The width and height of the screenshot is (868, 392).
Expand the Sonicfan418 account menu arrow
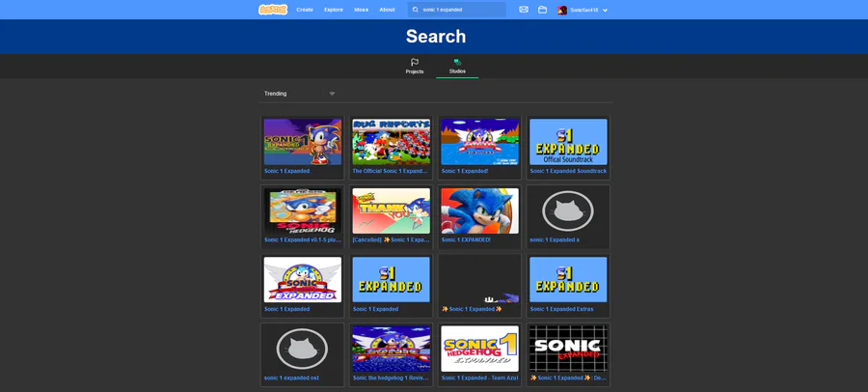coord(605,10)
